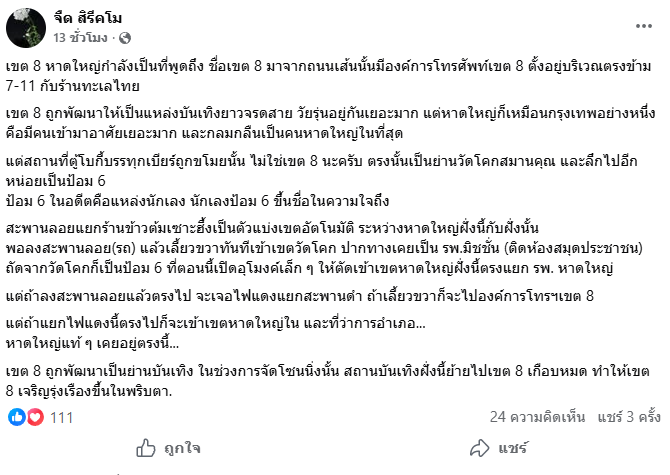
Task: Click the paragraph starting แต่สถานที่ตู้โบกี้บรรทุกเบียร์
Action: click(300, 169)
